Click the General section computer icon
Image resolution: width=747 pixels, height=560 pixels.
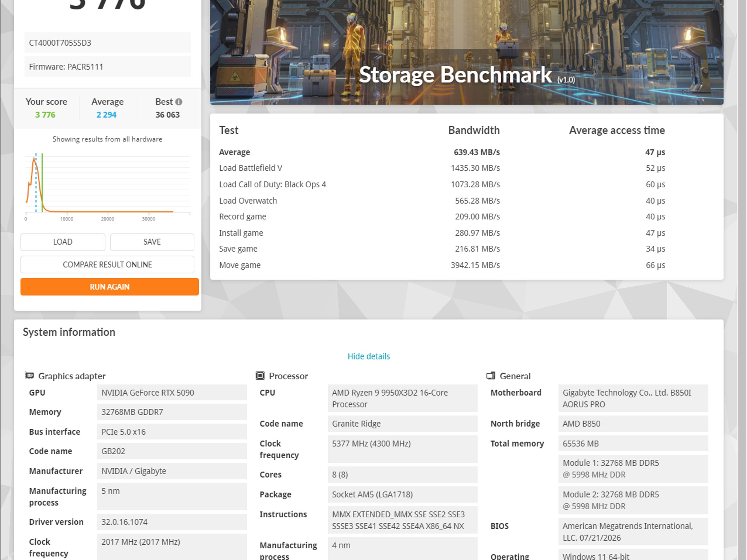pos(491,376)
